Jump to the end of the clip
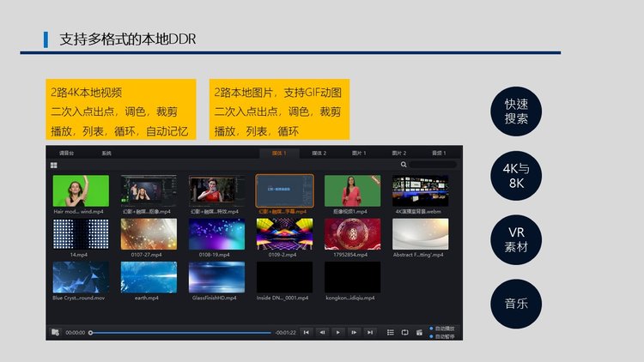This screenshot has height=362, width=644. 370,332
